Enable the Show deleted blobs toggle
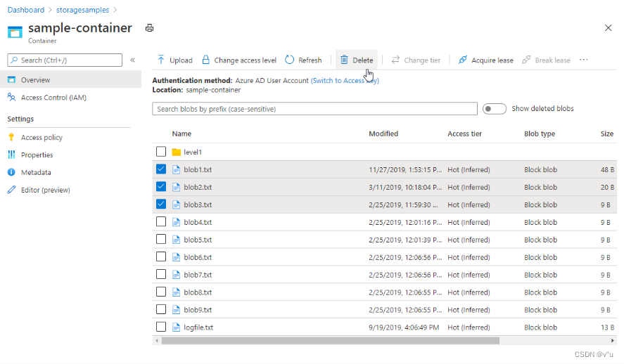Screen dimensions: 624x364 click(x=495, y=109)
